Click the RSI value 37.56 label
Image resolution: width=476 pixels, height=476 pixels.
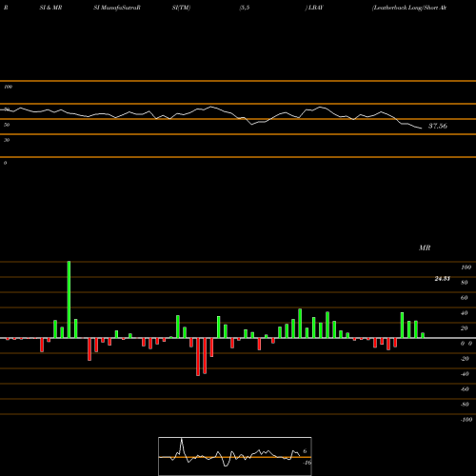pos(438,126)
